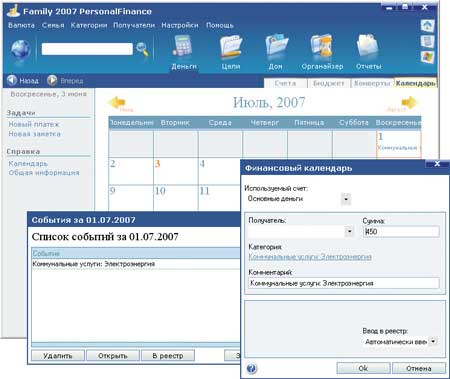Click the Отмена button

click(419, 368)
